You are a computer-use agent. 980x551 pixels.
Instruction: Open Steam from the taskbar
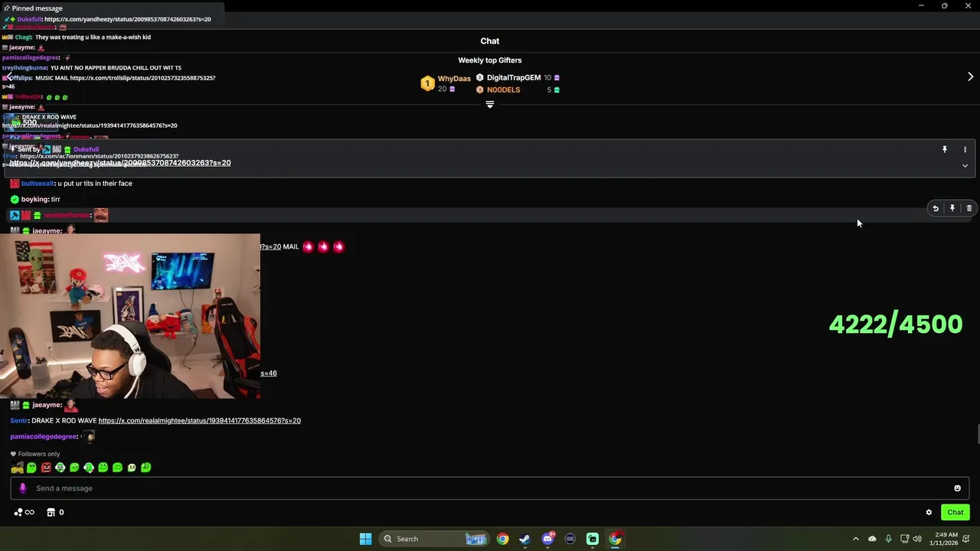pos(524,539)
